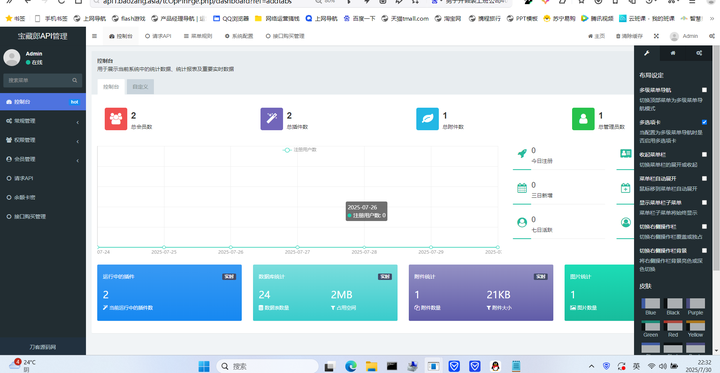Open the Windows Start menu
This screenshot has height=373, width=720.
click(x=204, y=366)
